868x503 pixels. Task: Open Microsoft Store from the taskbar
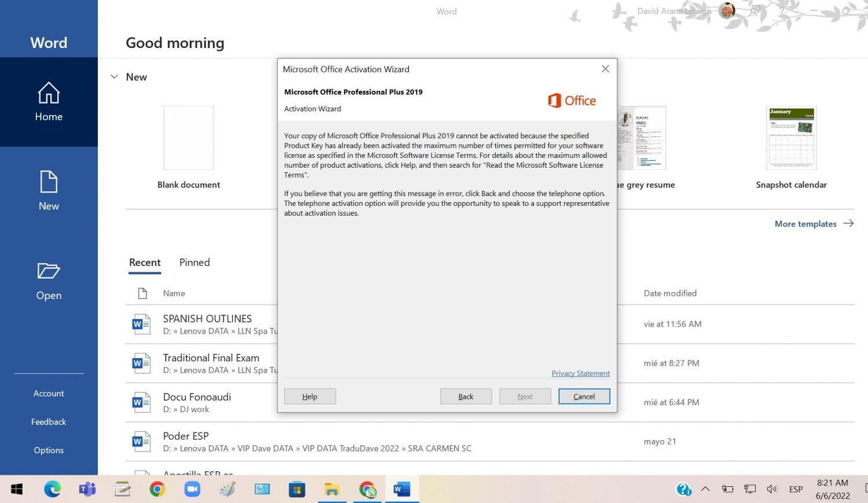tap(297, 489)
